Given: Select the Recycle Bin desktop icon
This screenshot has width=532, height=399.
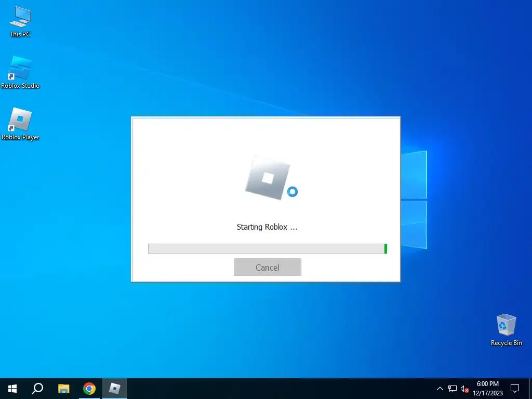Looking at the screenshot, I should (506, 330).
